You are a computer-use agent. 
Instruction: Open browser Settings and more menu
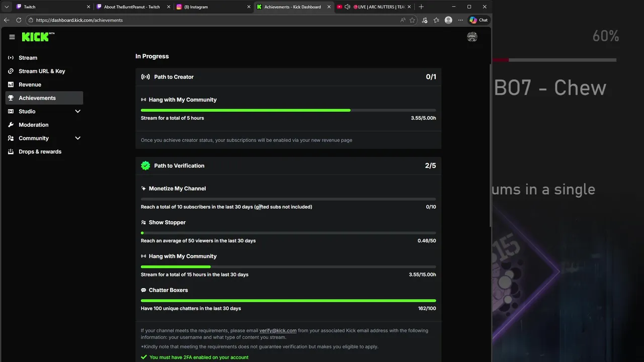point(460,20)
